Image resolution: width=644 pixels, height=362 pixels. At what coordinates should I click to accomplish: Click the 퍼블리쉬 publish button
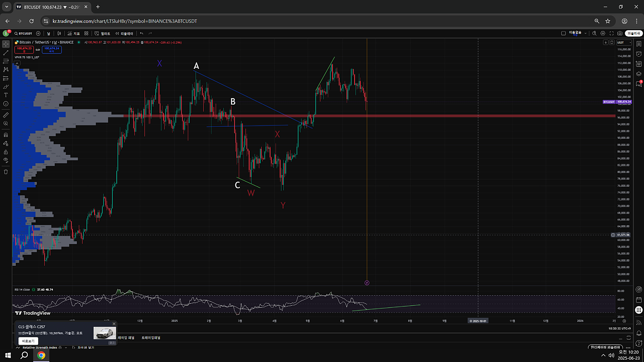pyautogui.click(x=634, y=33)
